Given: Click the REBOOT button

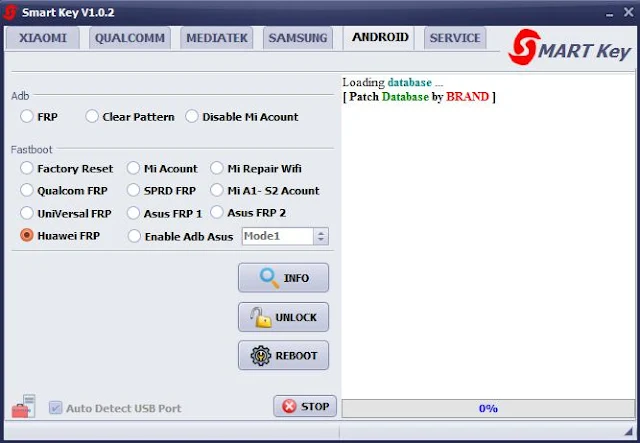Looking at the screenshot, I should [x=283, y=355].
